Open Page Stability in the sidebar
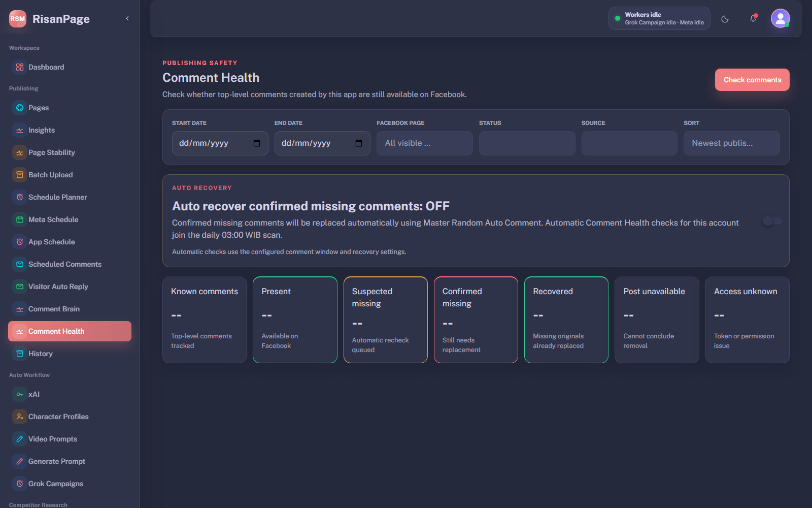 click(70, 152)
